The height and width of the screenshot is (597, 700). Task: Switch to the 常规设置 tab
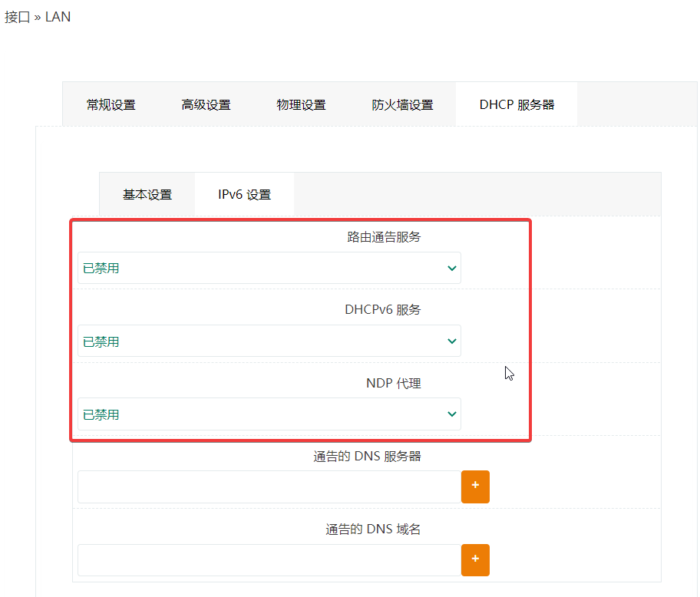(x=111, y=105)
